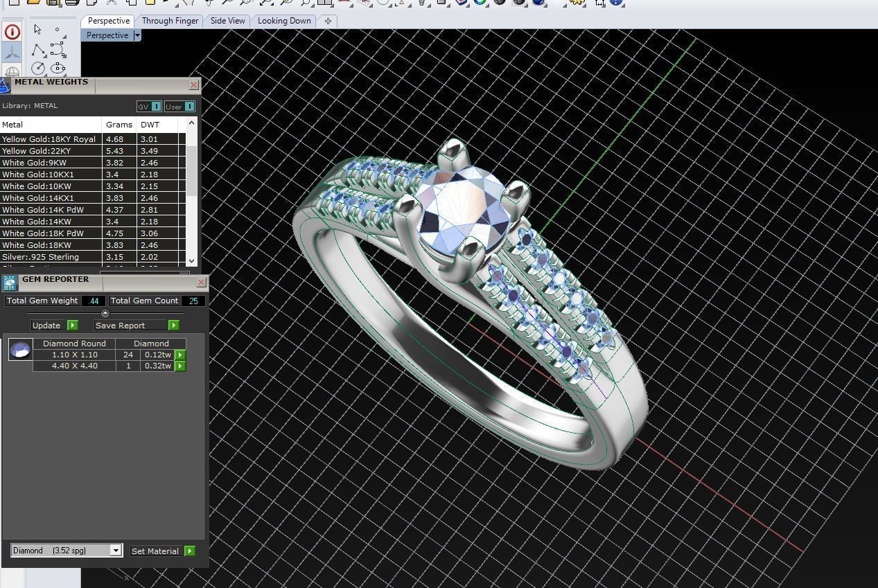Select the three-blade propeller icon in the sidebar
Image resolution: width=878 pixels, height=588 pixels.
point(12,52)
